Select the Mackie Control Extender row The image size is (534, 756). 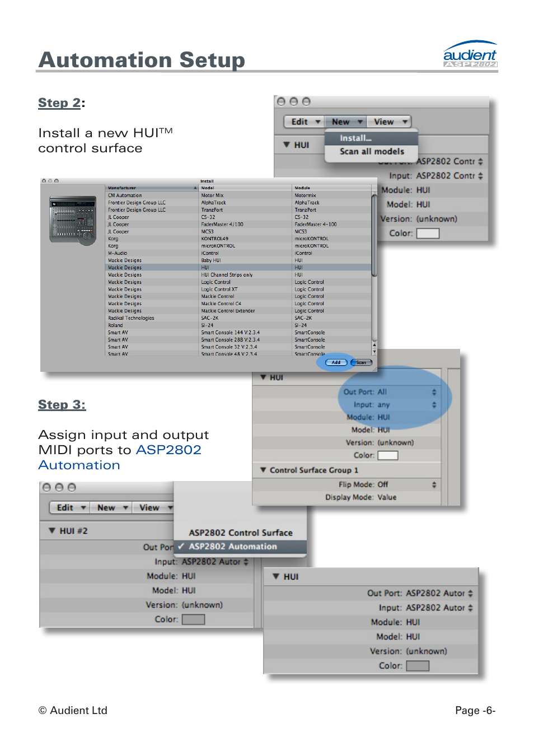pyautogui.click(x=238, y=311)
